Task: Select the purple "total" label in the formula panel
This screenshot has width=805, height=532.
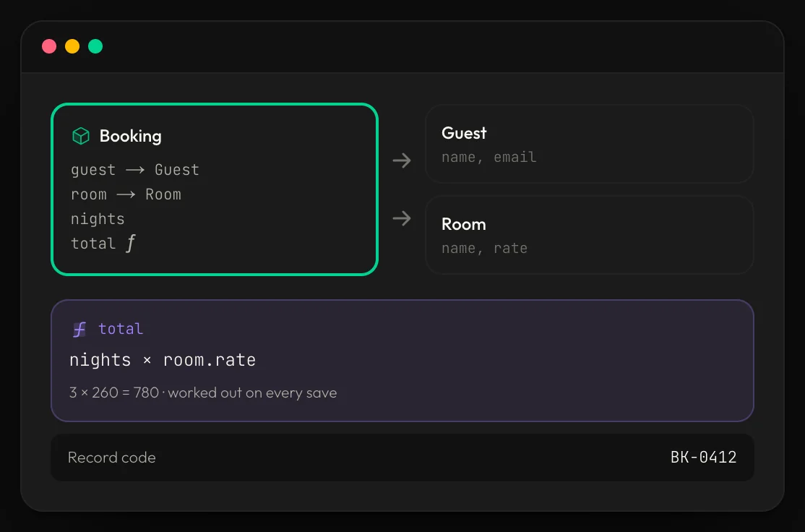Action: (121, 329)
